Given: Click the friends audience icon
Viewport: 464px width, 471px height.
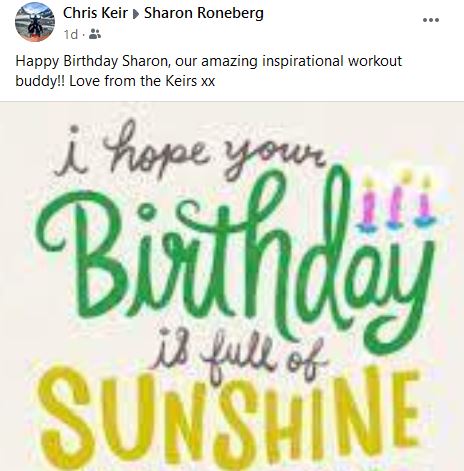Looking at the screenshot, I should 95,34.
